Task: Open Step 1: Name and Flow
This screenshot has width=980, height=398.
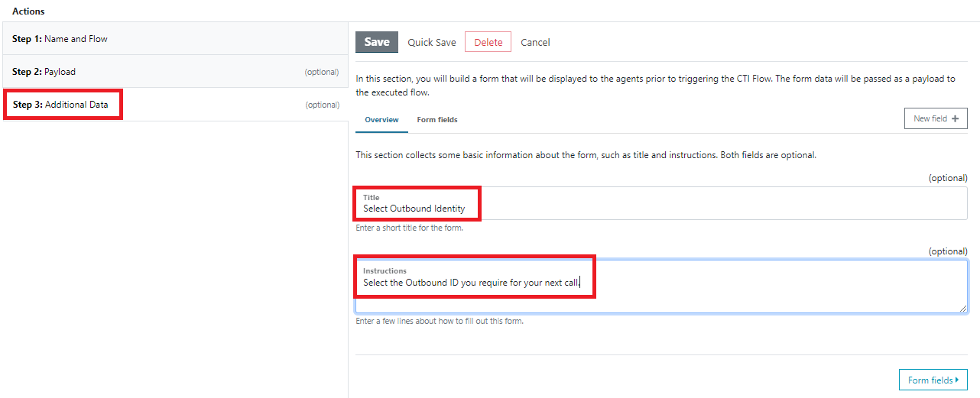Action: coord(174,38)
